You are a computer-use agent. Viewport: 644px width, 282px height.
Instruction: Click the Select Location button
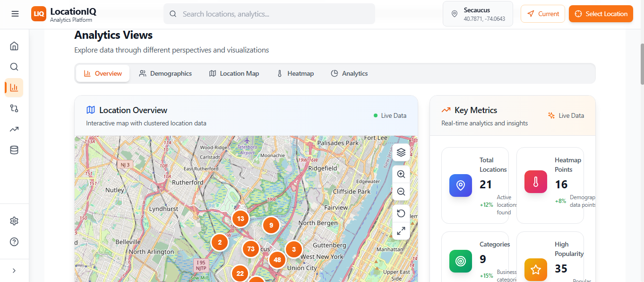pyautogui.click(x=601, y=14)
